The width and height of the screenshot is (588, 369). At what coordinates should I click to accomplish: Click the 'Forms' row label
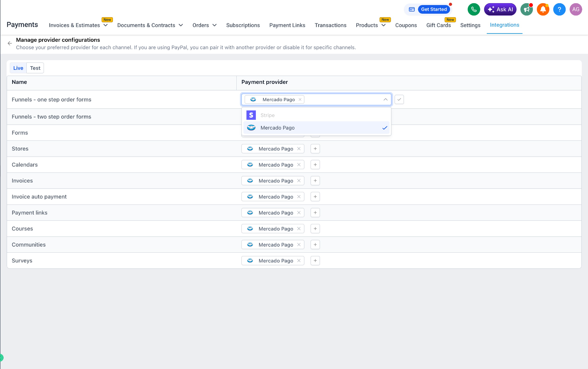click(20, 133)
